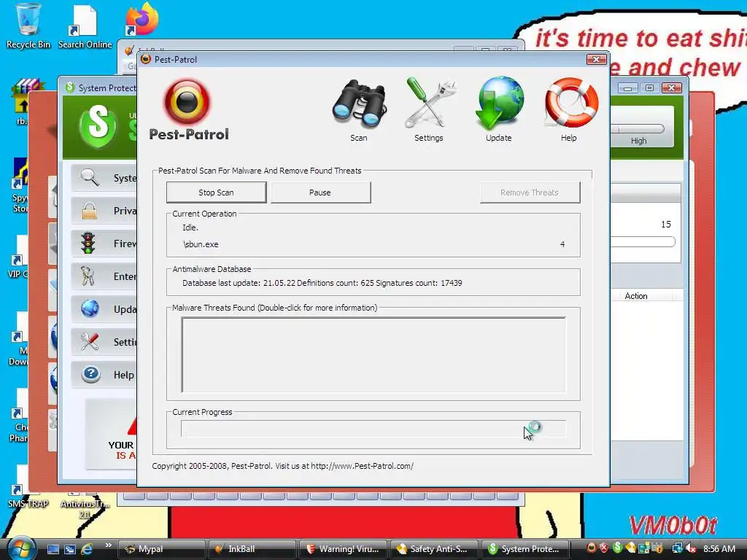
Task: Select the keys sidebar item in System Protector
Action: click(104, 276)
